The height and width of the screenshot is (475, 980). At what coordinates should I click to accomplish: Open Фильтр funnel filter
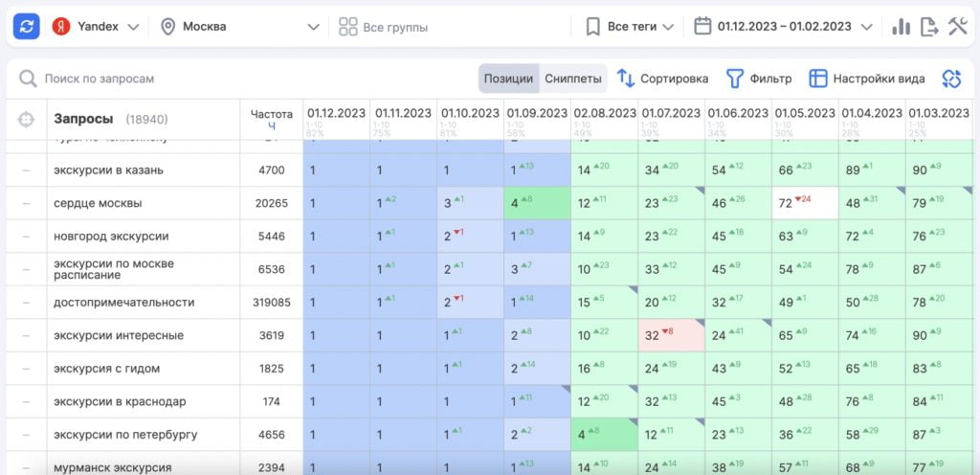735,79
